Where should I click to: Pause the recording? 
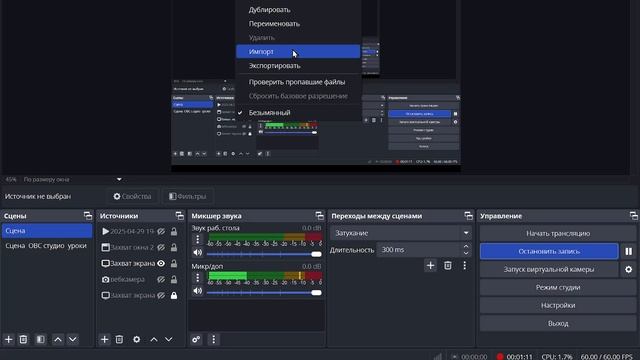[629, 251]
